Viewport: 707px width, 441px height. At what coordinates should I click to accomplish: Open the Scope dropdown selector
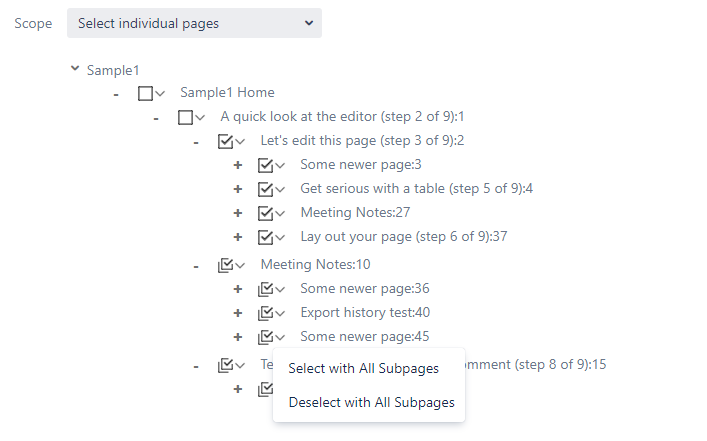194,23
